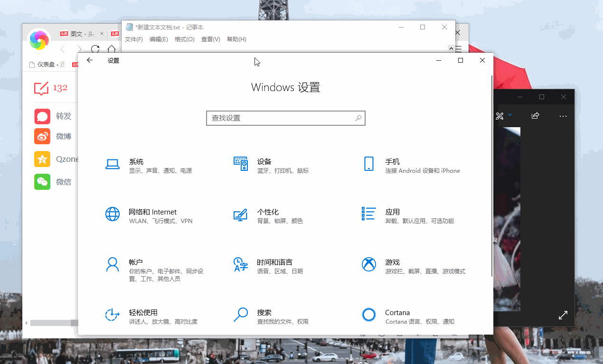This screenshot has height=364, width=603.
Task: Expand the photo to full screen view
Action: coord(563,315)
